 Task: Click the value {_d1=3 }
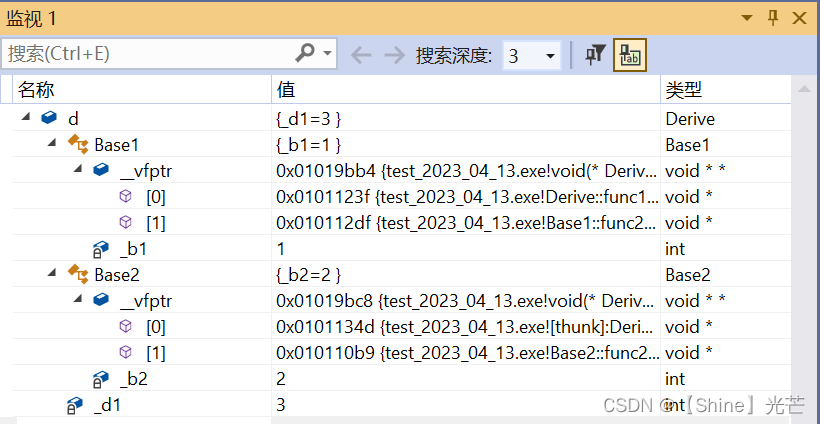pyautogui.click(x=309, y=119)
